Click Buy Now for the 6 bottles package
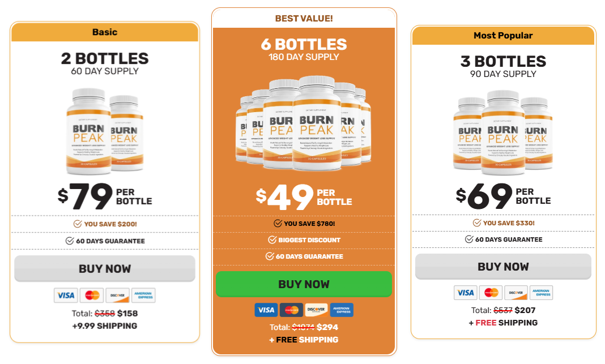The height and width of the screenshot is (364, 605). pos(304,284)
